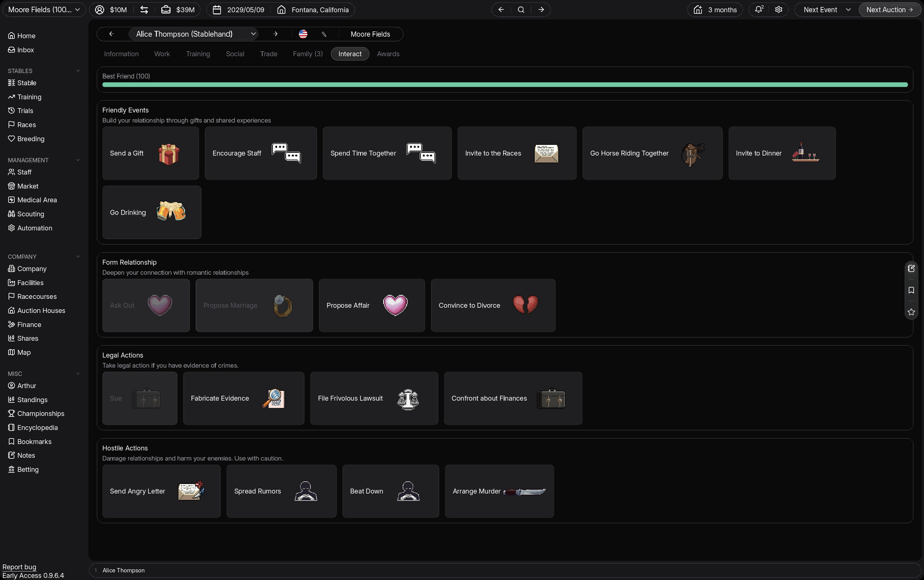
Task: Select Invite to Dinner card
Action: coord(782,153)
